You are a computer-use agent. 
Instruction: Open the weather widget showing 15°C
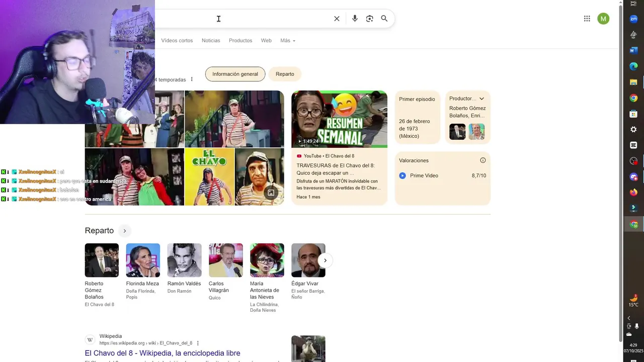point(633,301)
